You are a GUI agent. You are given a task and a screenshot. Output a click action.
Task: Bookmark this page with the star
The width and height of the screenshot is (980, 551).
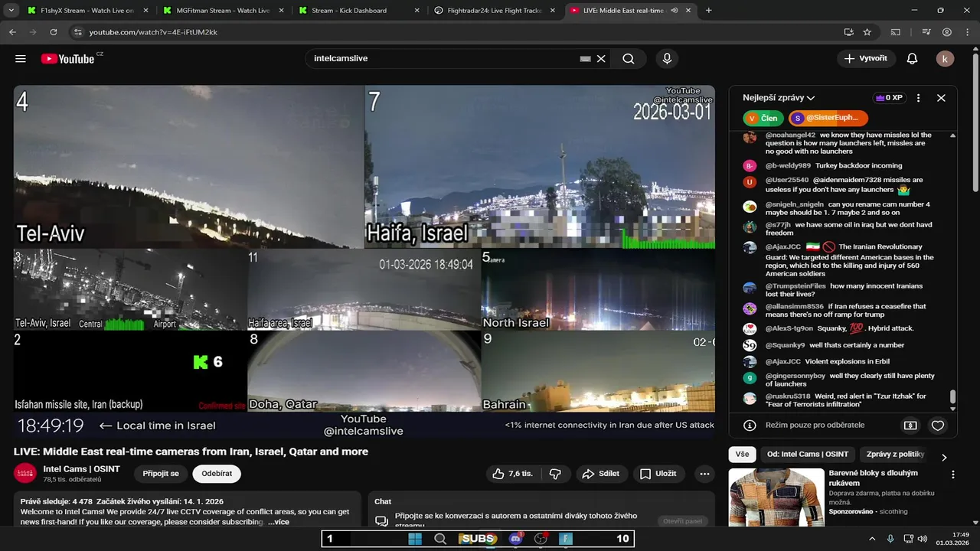[x=867, y=32]
